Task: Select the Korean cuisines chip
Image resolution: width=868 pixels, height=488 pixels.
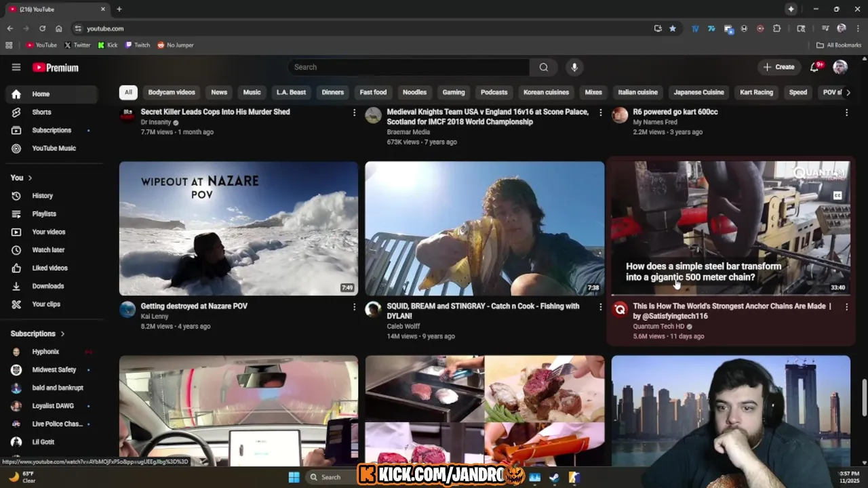Action: [x=546, y=92]
